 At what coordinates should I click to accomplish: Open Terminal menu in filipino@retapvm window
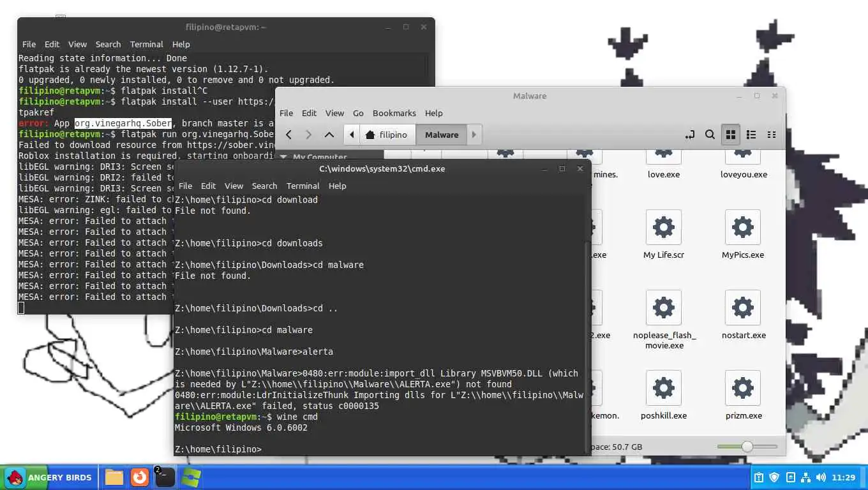coord(146,44)
